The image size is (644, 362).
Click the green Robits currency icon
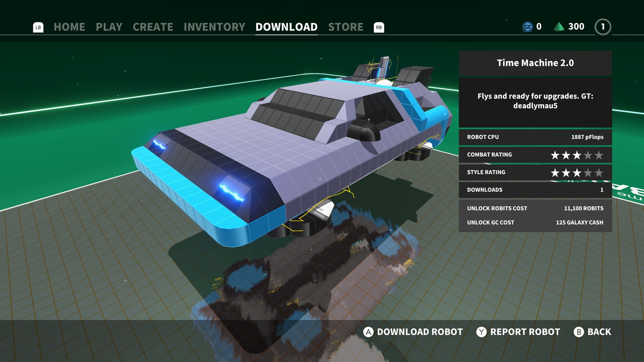tap(559, 26)
